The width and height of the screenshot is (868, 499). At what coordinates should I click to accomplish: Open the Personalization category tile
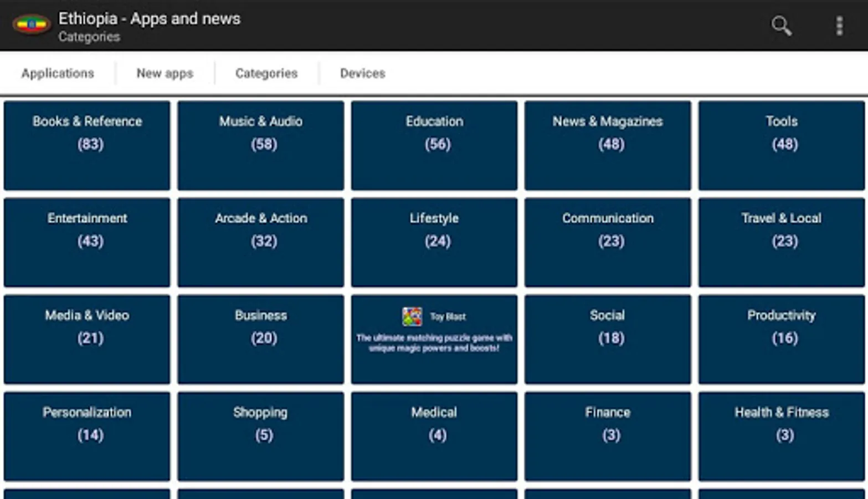87,436
